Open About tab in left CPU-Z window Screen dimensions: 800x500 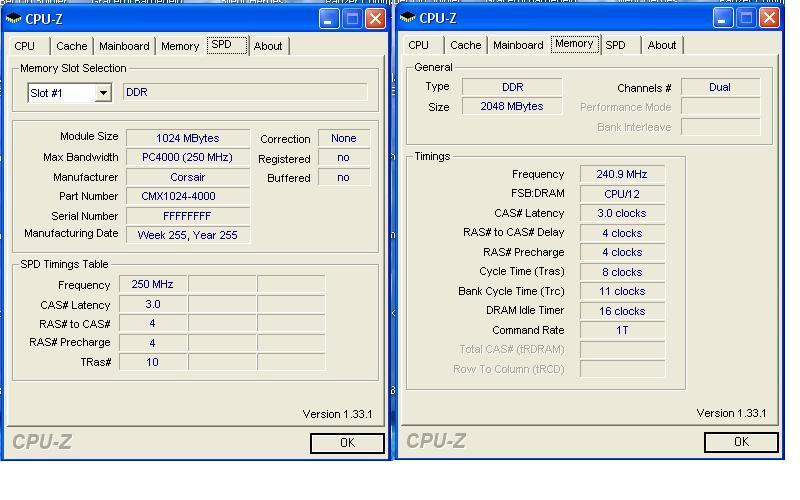[x=268, y=46]
